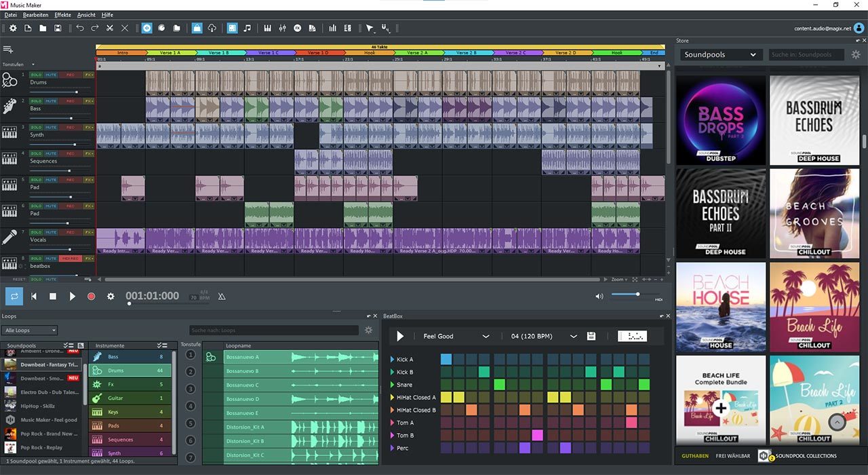Click the scissors cut icon in toolbar

(109, 28)
